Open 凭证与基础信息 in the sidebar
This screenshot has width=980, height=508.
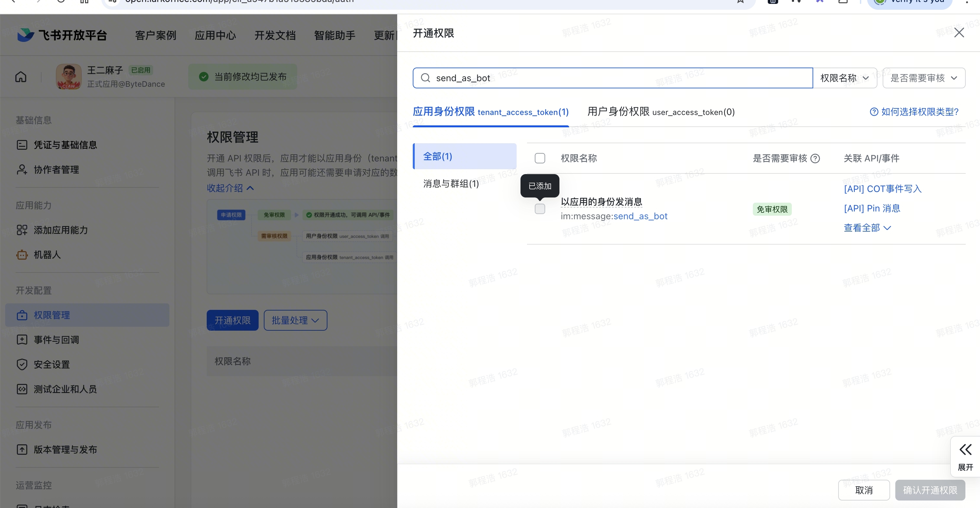coord(87,145)
